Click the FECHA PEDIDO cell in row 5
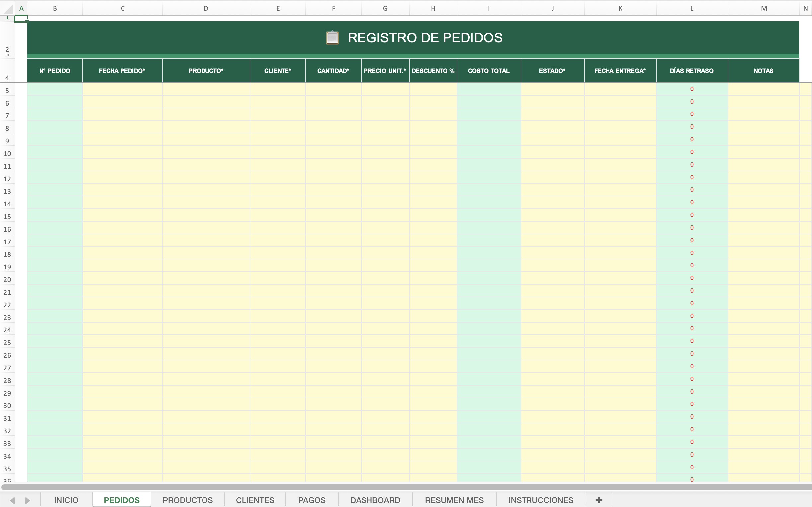The height and width of the screenshot is (507, 812). [122, 89]
